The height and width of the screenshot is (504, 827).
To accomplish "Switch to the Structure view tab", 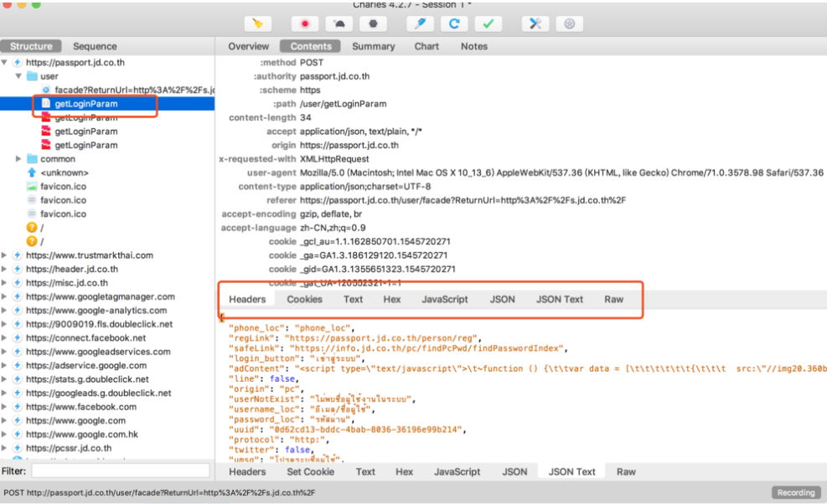I will (31, 46).
